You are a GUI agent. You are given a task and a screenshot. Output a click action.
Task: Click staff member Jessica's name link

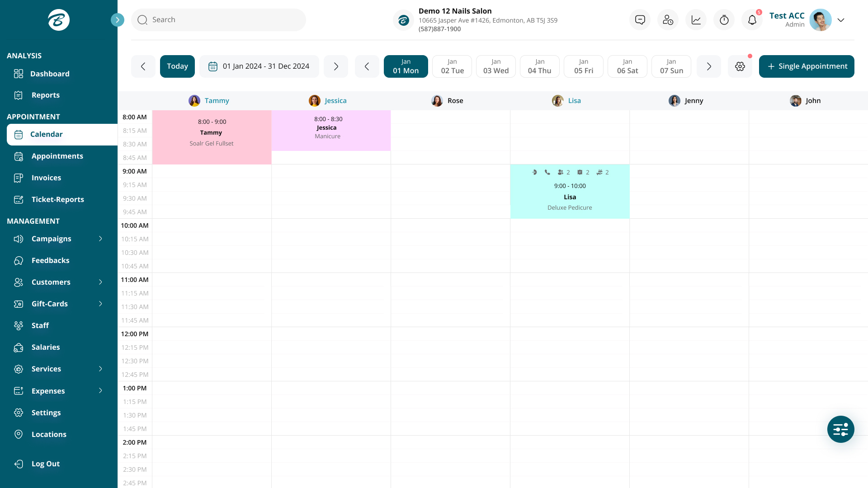click(335, 101)
